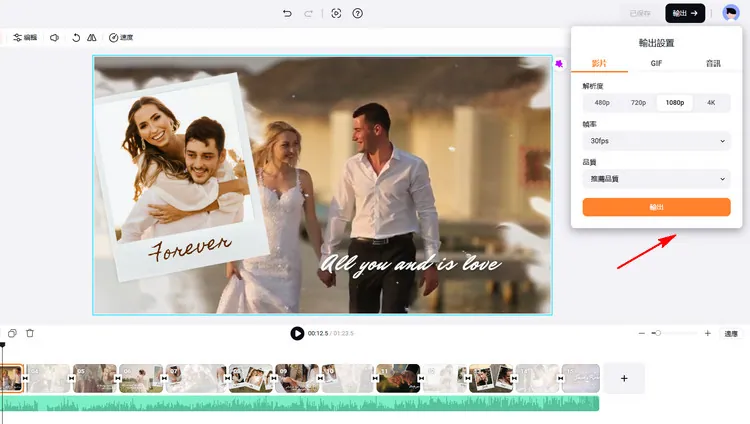Open the 推薦品質 quality dropdown
750x424 pixels.
(x=656, y=179)
